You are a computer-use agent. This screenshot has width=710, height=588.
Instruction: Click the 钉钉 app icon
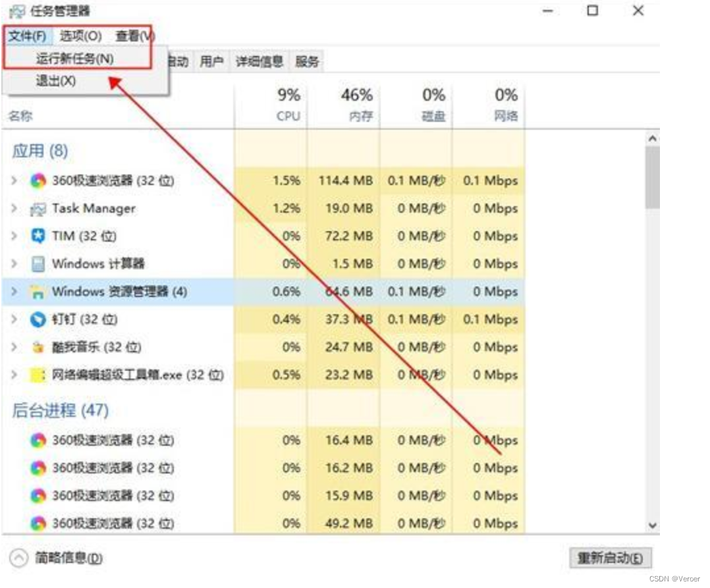(38, 319)
